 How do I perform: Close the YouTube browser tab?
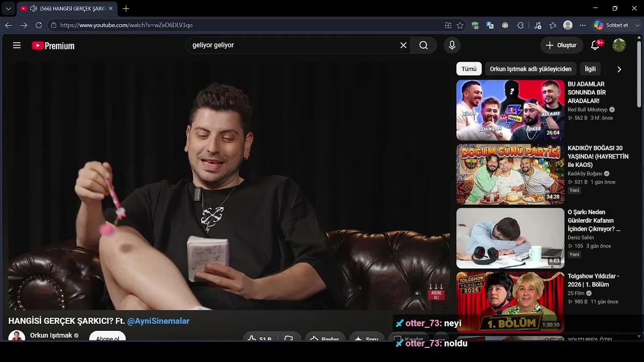click(x=111, y=9)
